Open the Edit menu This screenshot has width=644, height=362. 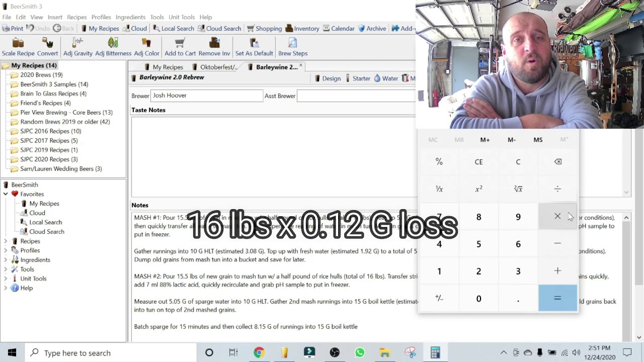pos(21,17)
